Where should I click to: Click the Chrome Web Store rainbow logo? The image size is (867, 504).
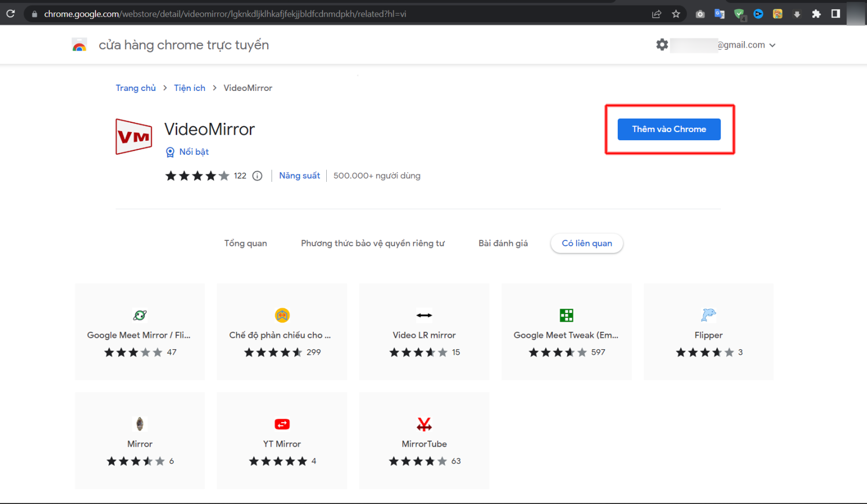[x=80, y=45]
